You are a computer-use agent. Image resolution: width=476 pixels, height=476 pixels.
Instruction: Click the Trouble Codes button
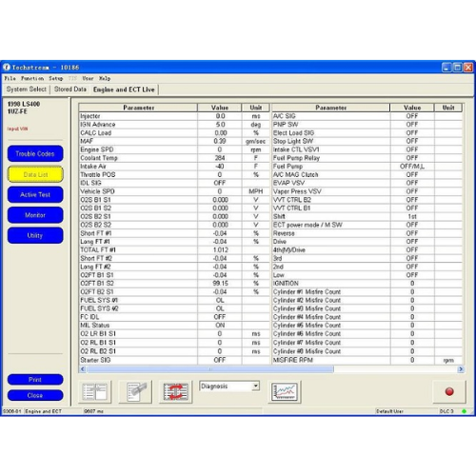coord(35,154)
